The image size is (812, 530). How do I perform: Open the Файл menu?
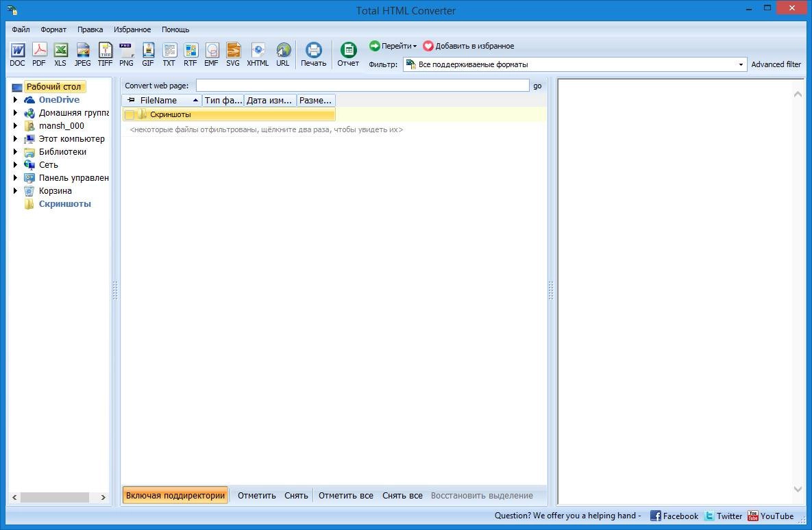21,29
